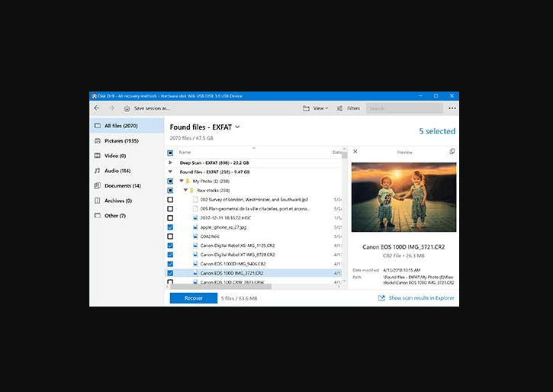Toggle the select-all checkbox beside Name header
The height and width of the screenshot is (392, 553).
170,153
